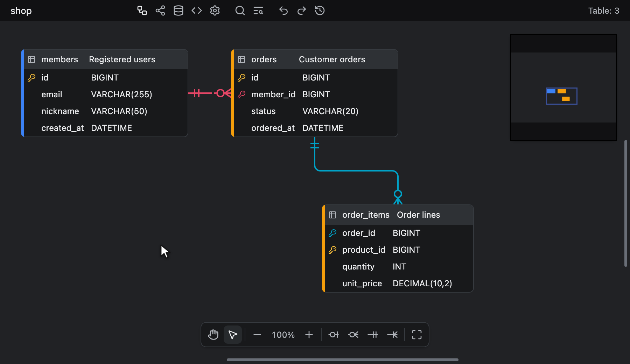The image size is (630, 364).
Task: Open the history clock icon
Action: 320,10
